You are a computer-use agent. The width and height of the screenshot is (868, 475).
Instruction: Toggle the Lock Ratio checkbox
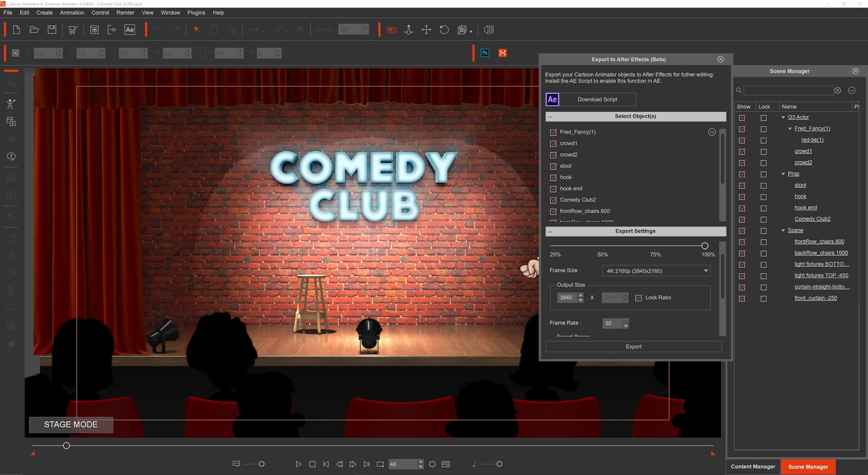tap(639, 298)
